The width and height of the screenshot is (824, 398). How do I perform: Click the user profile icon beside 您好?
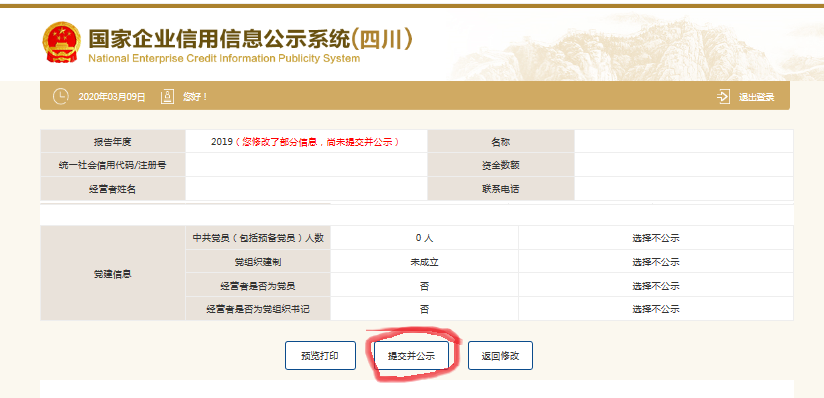pyautogui.click(x=167, y=97)
